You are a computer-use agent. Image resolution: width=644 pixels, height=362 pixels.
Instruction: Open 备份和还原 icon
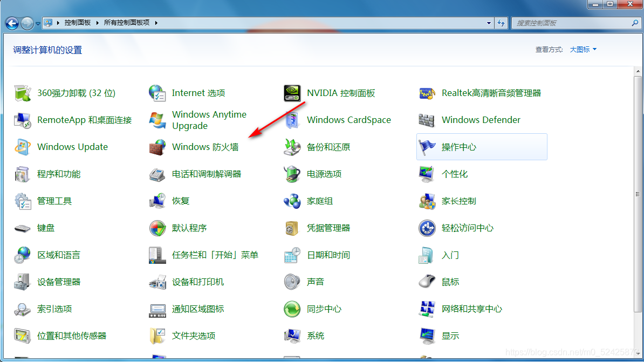(x=292, y=147)
